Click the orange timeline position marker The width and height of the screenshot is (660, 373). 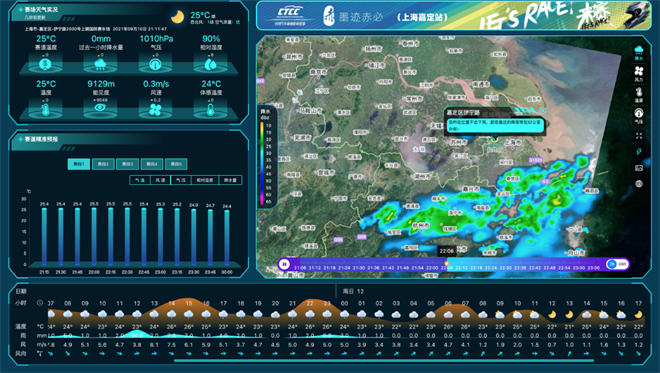point(447,264)
